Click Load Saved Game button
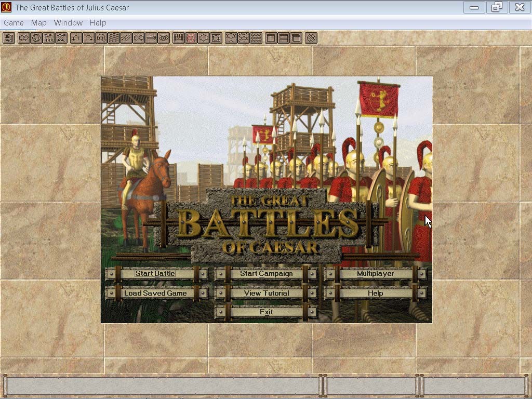 click(155, 293)
